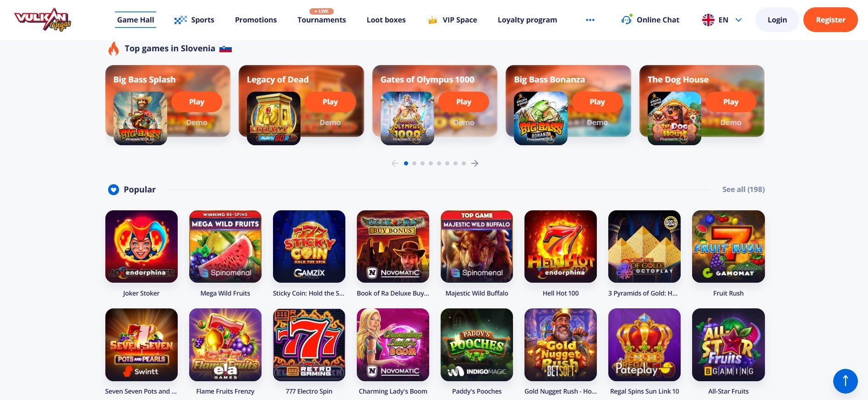Viewport: 868px width, 400px height.
Task: Click the scroll-to-top arrow button
Action: click(845, 381)
